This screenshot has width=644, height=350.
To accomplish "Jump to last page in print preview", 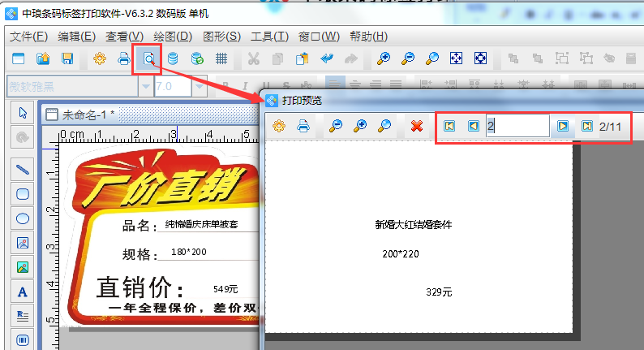I will tap(586, 126).
